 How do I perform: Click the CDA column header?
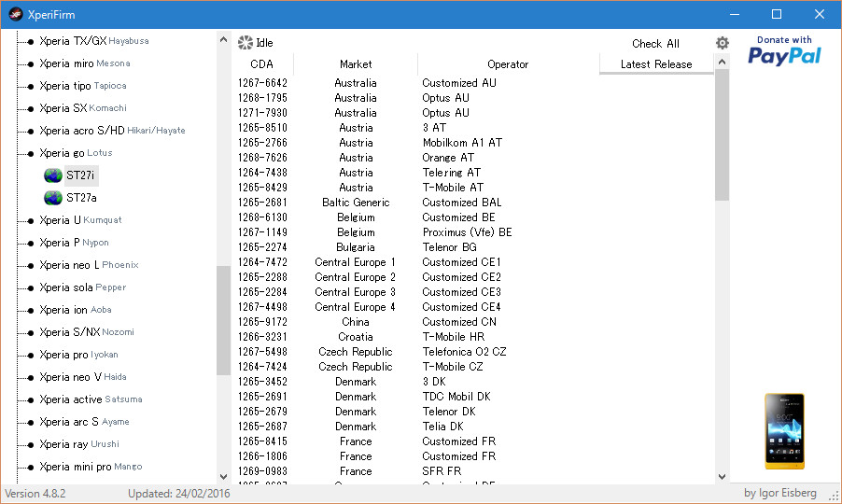(262, 64)
